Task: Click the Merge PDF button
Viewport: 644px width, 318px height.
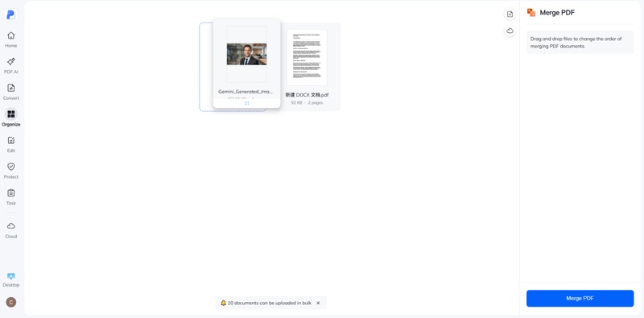Action: (580, 299)
